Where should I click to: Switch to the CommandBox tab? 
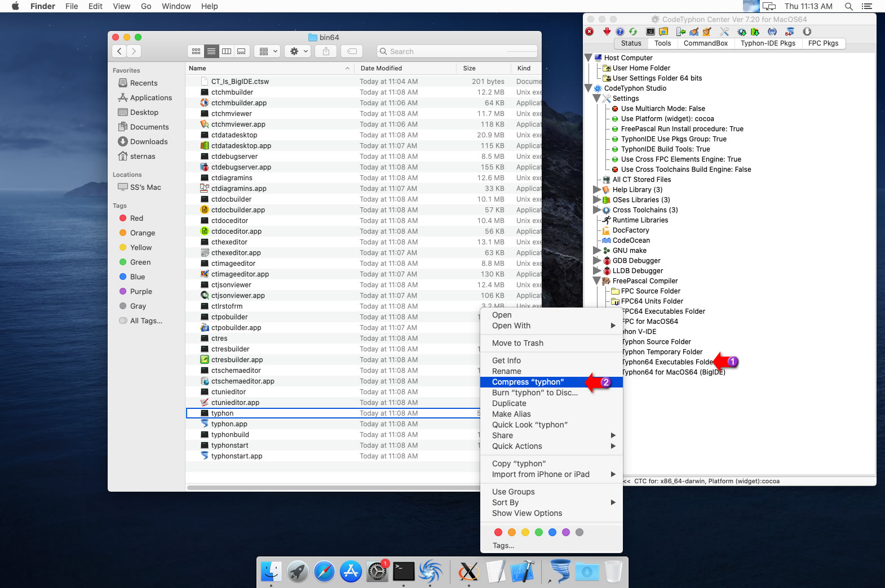click(706, 43)
